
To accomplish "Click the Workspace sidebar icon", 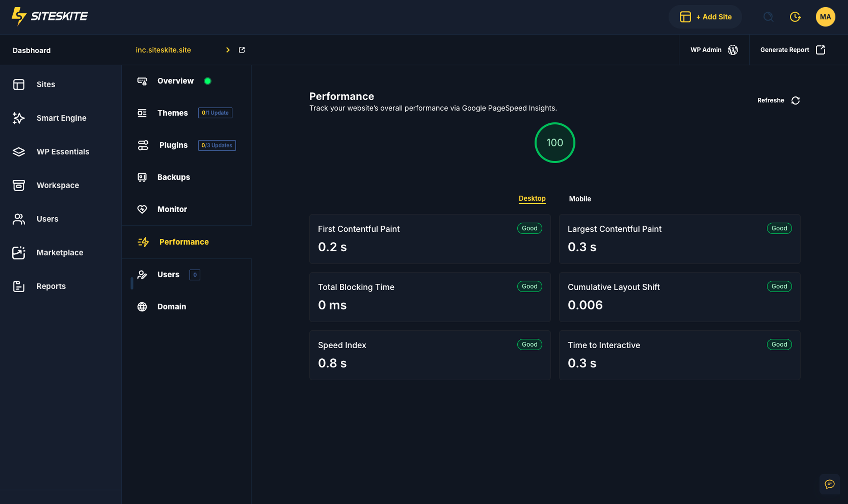I will 19,185.
